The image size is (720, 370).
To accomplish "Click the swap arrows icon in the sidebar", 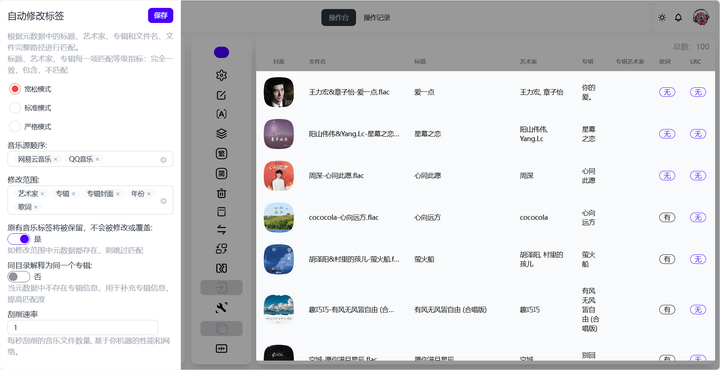I will coord(221,230).
